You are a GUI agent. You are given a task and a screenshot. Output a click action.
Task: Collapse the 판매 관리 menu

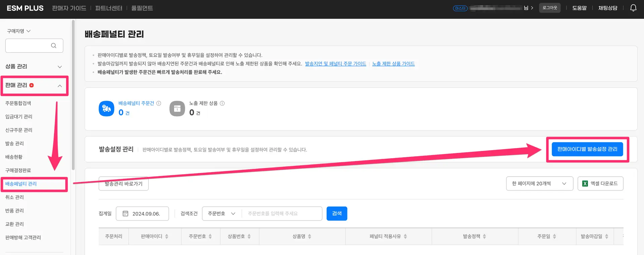[x=34, y=85]
